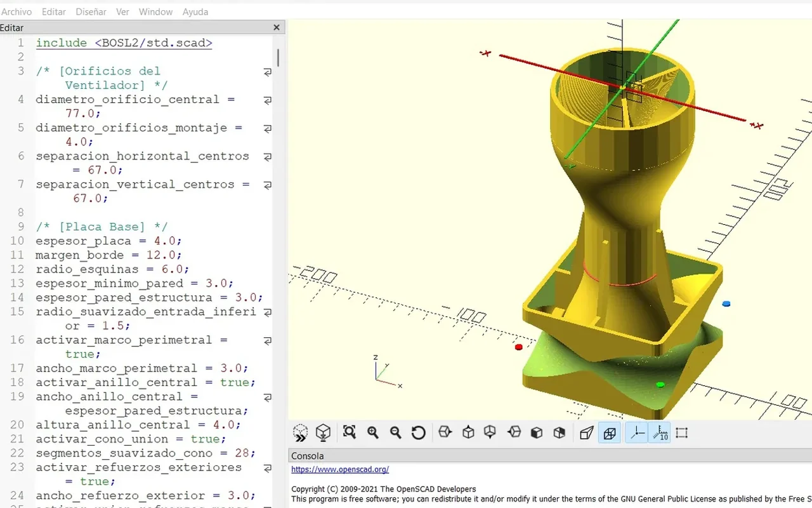Click the 'espesor_minimo_pared = 3.0;' line
Screen dimensions: 812x508
(x=134, y=283)
